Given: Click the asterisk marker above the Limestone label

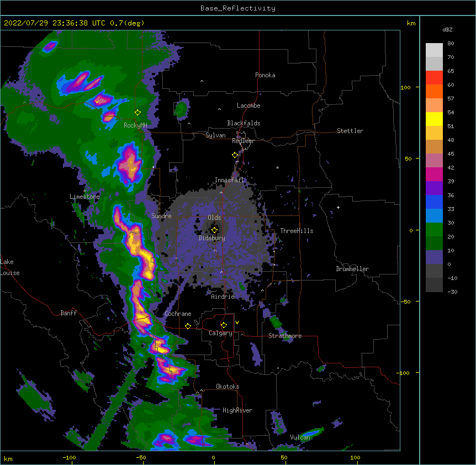Looking at the screenshot, I should (x=84, y=191).
